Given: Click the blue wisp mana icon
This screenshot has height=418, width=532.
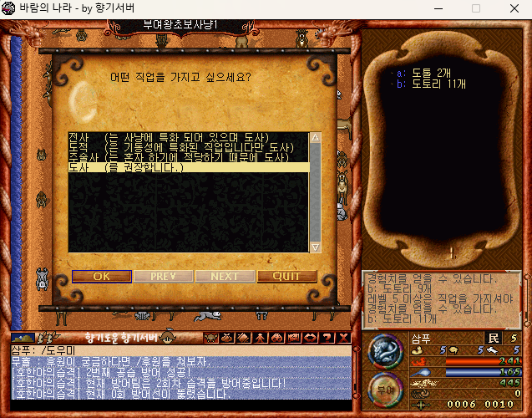Looking at the screenshot, I should [421, 373].
